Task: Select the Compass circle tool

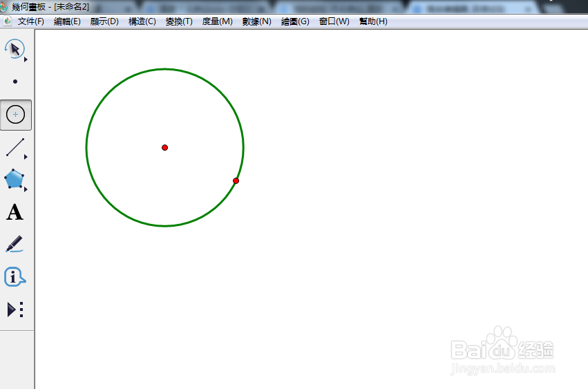Action: click(x=15, y=115)
